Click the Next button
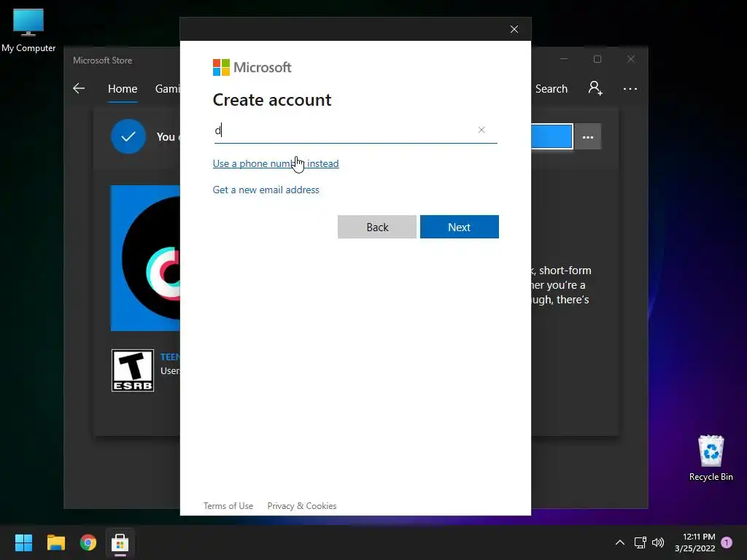 pyautogui.click(x=460, y=227)
